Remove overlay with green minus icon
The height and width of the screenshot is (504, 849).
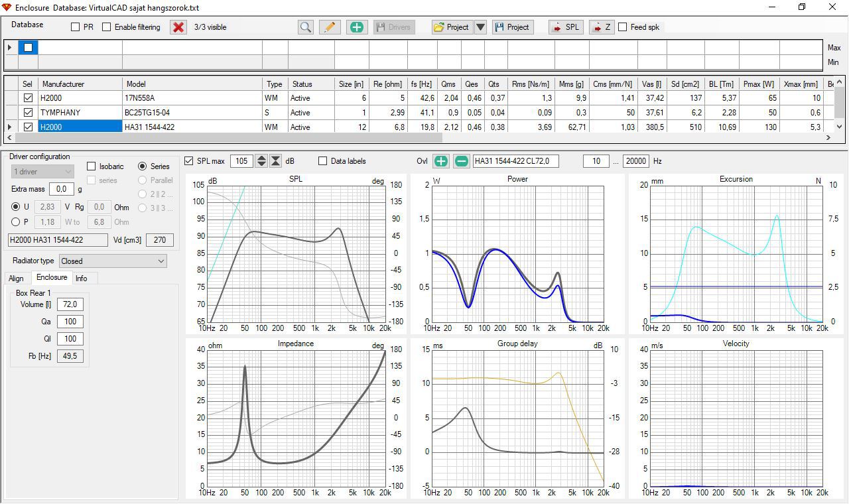(462, 161)
